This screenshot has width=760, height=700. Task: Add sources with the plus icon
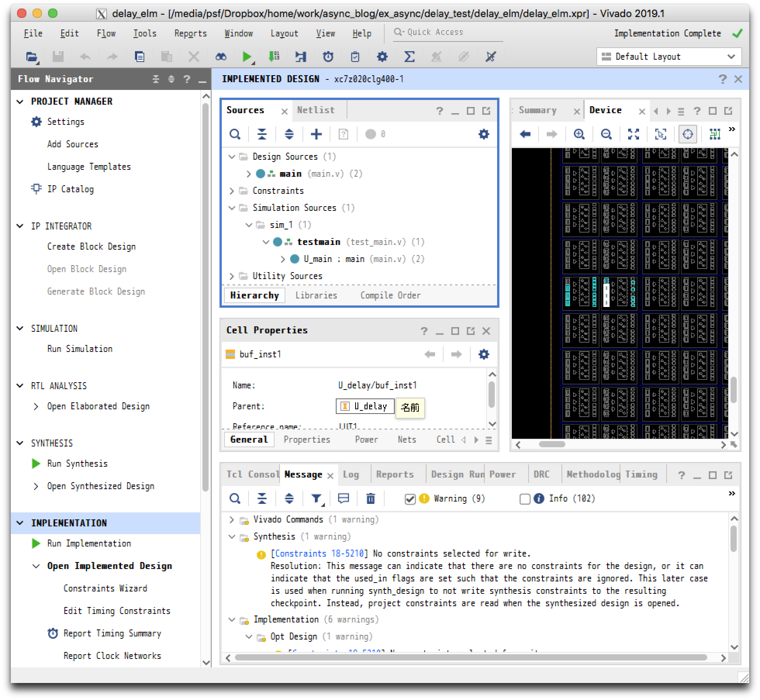point(316,134)
